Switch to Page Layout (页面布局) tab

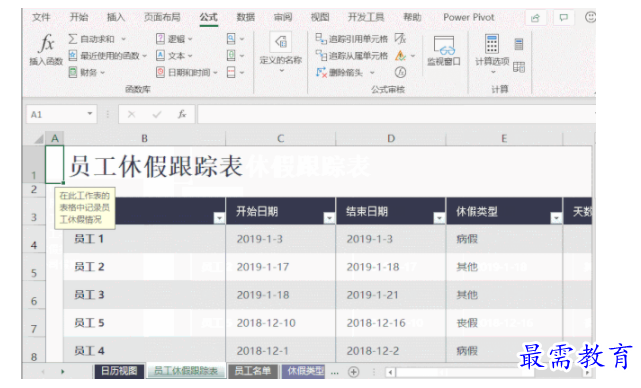[162, 17]
